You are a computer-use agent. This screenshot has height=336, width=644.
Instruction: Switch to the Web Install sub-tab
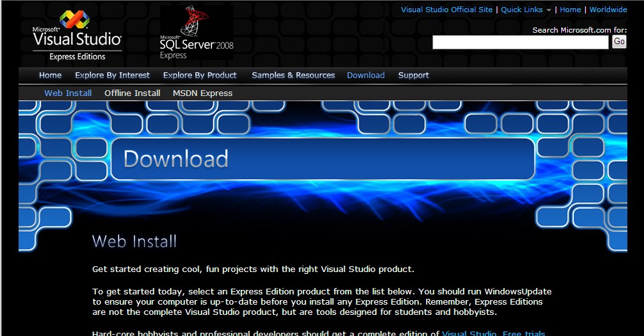pos(68,93)
